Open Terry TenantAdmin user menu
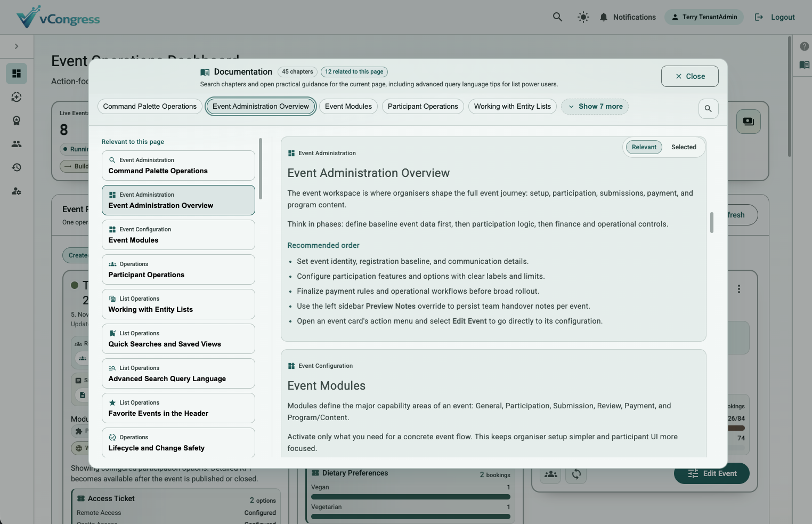 pyautogui.click(x=704, y=17)
